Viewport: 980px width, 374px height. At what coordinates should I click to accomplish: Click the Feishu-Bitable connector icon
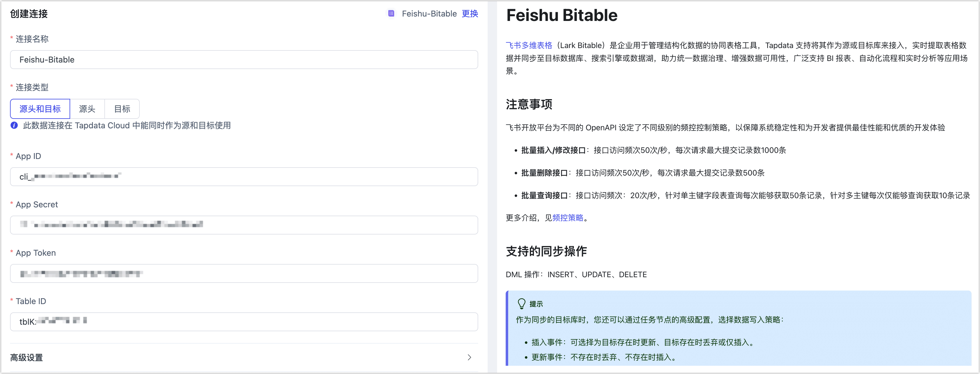click(x=391, y=14)
